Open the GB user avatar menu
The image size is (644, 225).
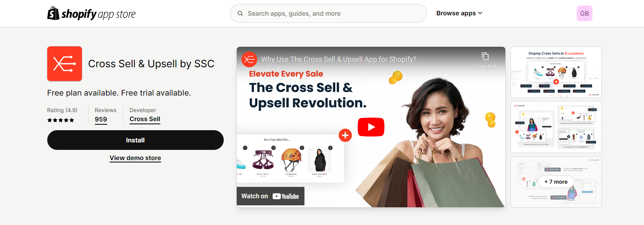584,13
